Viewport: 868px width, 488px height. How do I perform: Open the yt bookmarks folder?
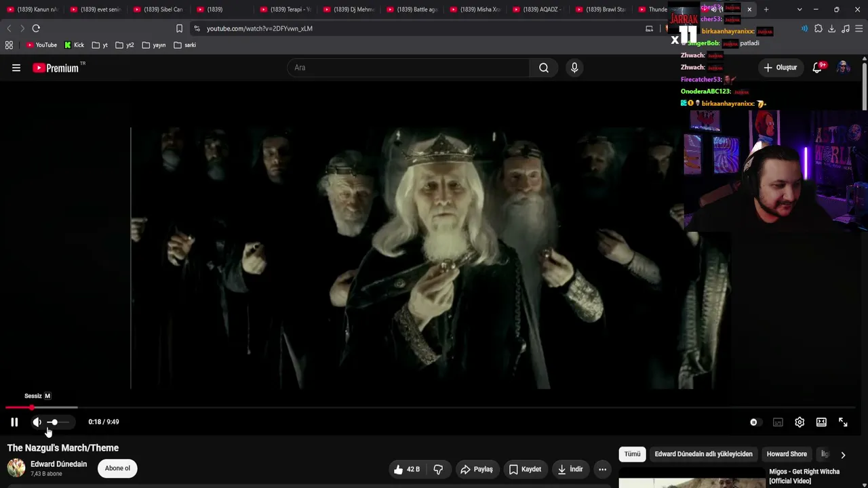(x=100, y=45)
